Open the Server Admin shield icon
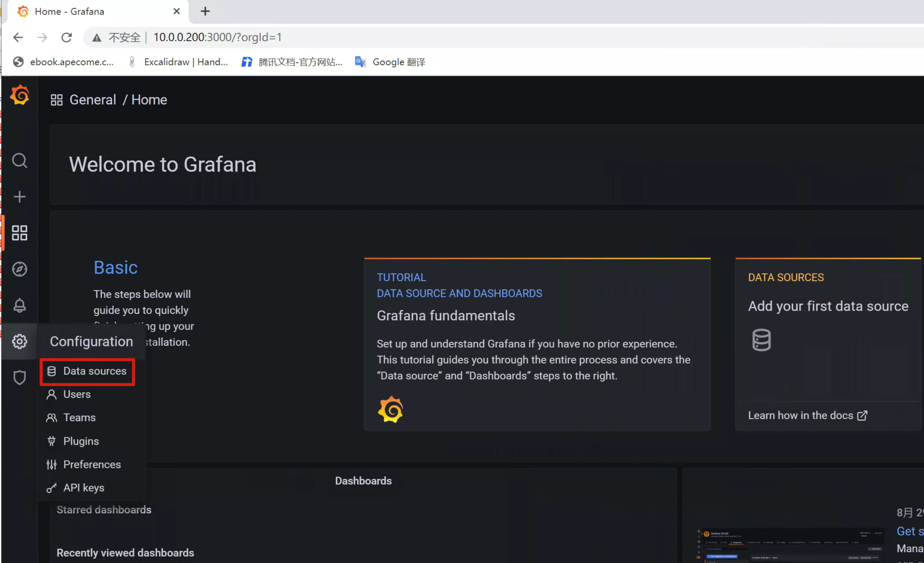Image resolution: width=924 pixels, height=563 pixels. pyautogui.click(x=20, y=377)
